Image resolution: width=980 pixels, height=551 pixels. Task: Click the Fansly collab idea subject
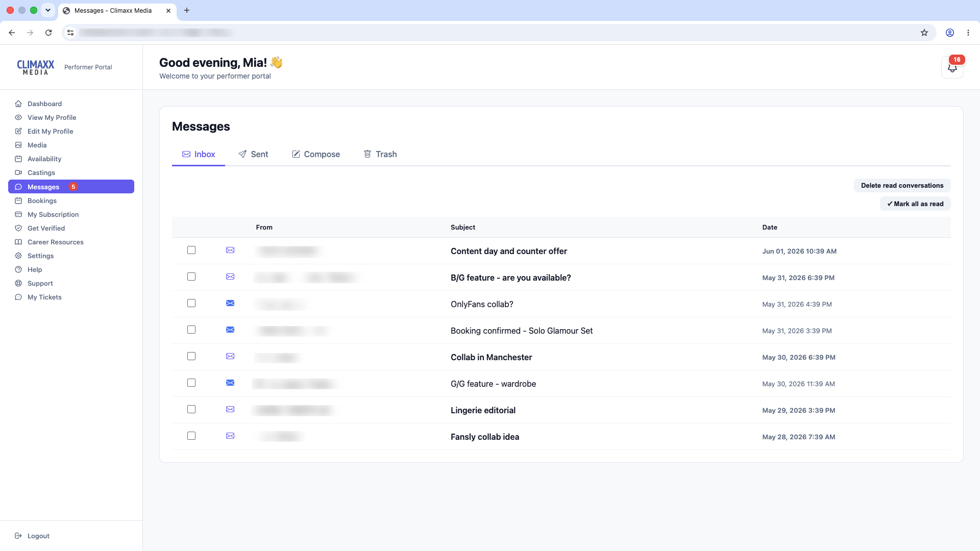coord(484,437)
